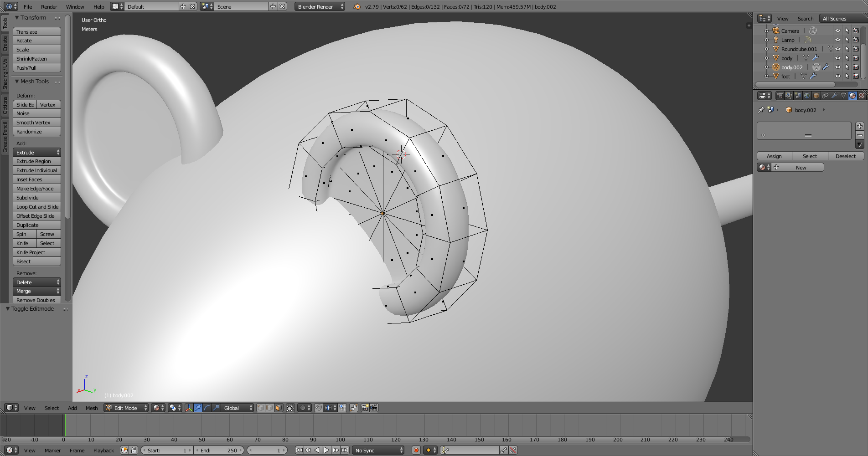The width and height of the screenshot is (868, 456).
Task: Open the No Sync dropdown
Action: coord(378,451)
